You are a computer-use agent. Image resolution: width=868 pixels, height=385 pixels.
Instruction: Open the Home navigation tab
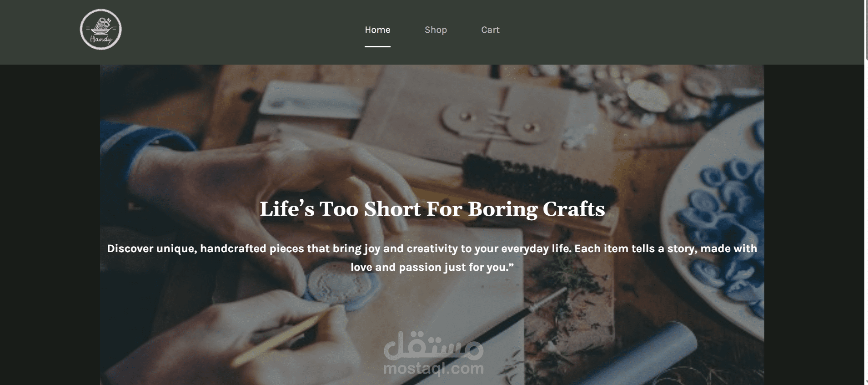tap(377, 30)
